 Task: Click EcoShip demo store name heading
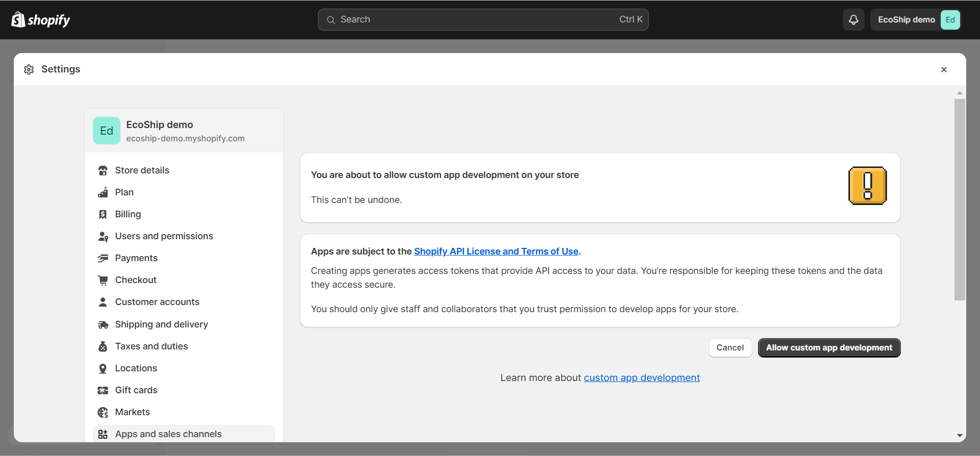[160, 125]
